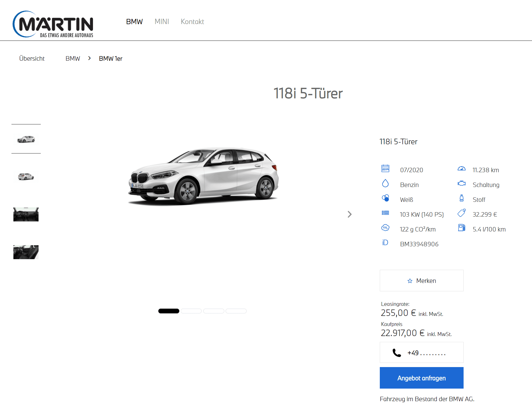The height and width of the screenshot is (409, 532).
Task: Go back to Übersicht in breadcrumb
Action: [x=32, y=58]
